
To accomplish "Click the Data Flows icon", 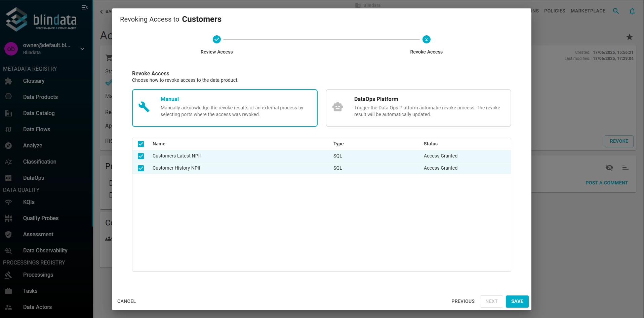I will tap(8, 130).
